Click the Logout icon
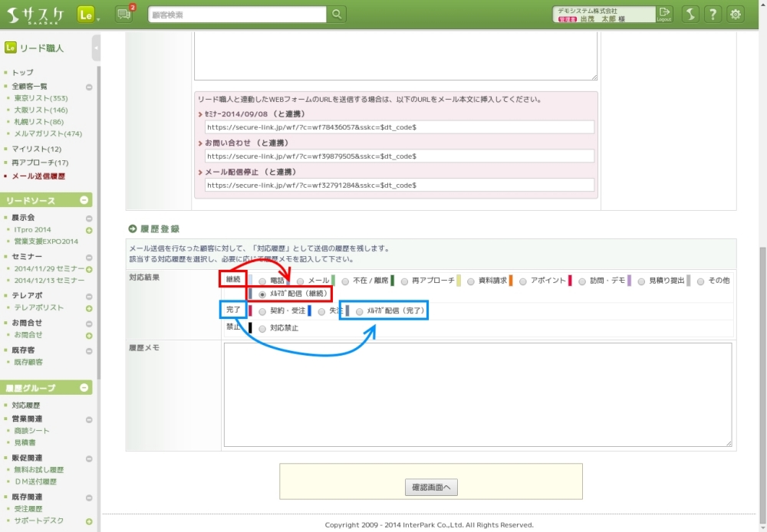Screen dimensions: 767x532 tap(665, 14)
